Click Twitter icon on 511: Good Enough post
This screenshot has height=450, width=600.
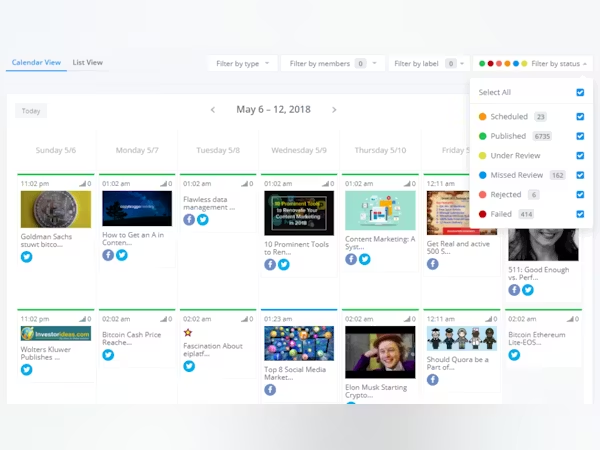[x=528, y=290]
